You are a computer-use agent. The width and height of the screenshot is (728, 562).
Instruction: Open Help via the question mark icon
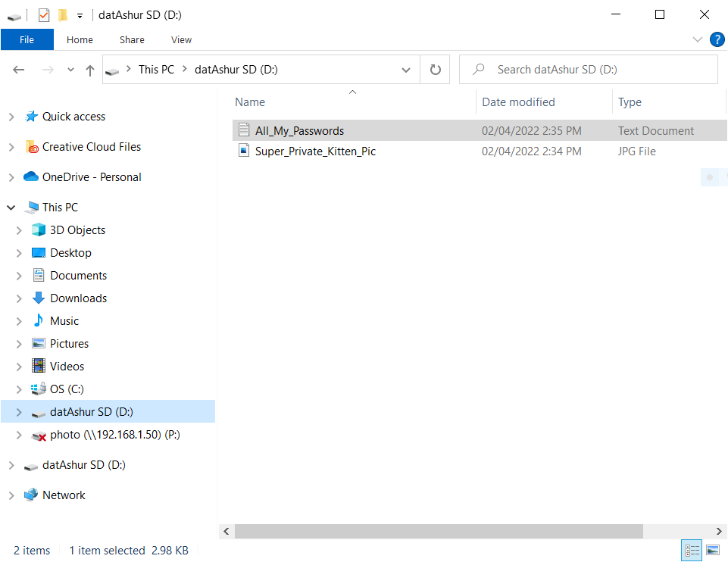(717, 39)
